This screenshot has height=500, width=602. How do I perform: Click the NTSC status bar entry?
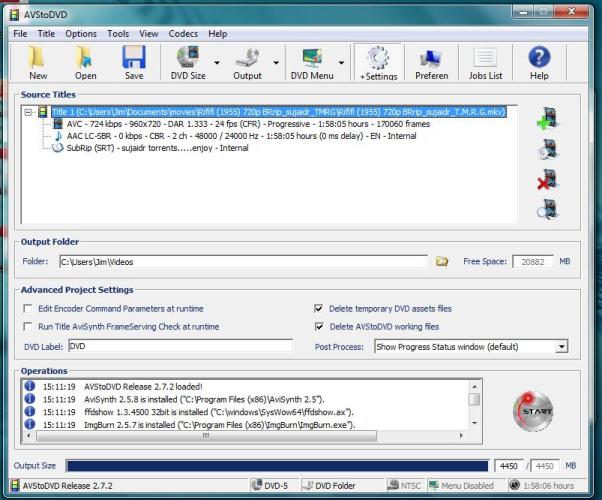tap(404, 485)
